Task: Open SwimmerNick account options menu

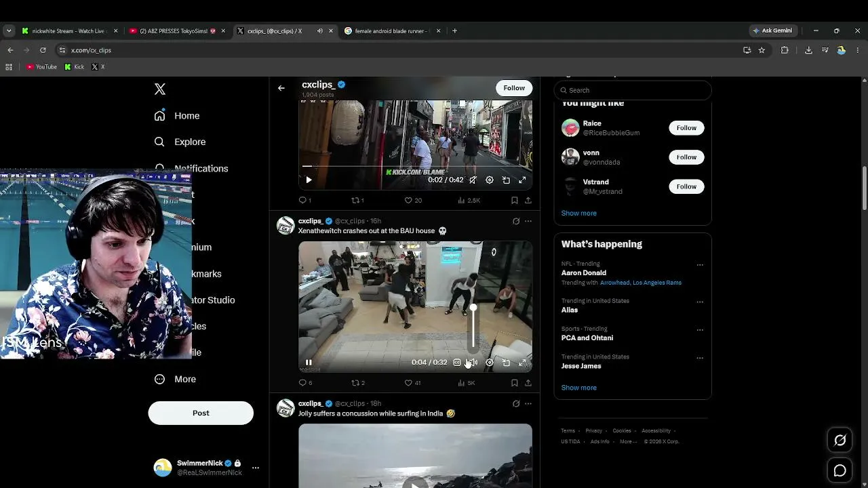Action: [x=256, y=468]
